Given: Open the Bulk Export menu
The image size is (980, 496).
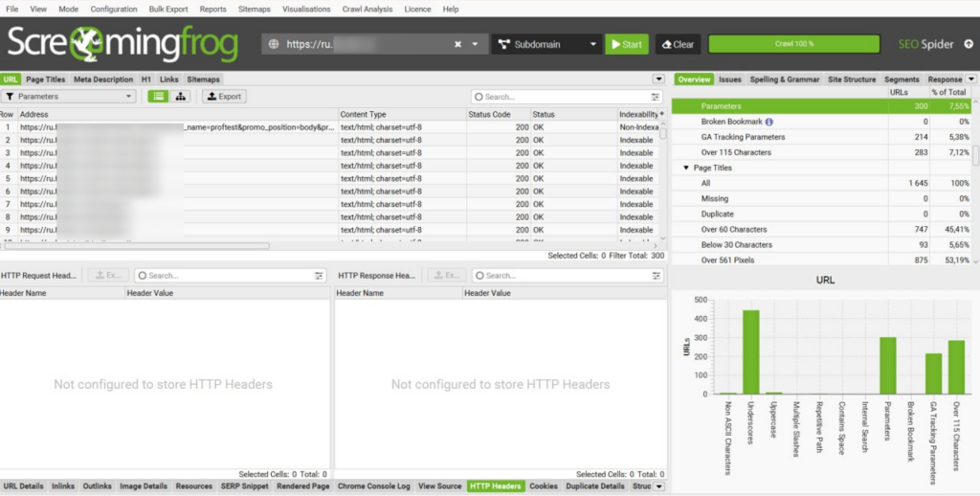Looking at the screenshot, I should pos(168,9).
